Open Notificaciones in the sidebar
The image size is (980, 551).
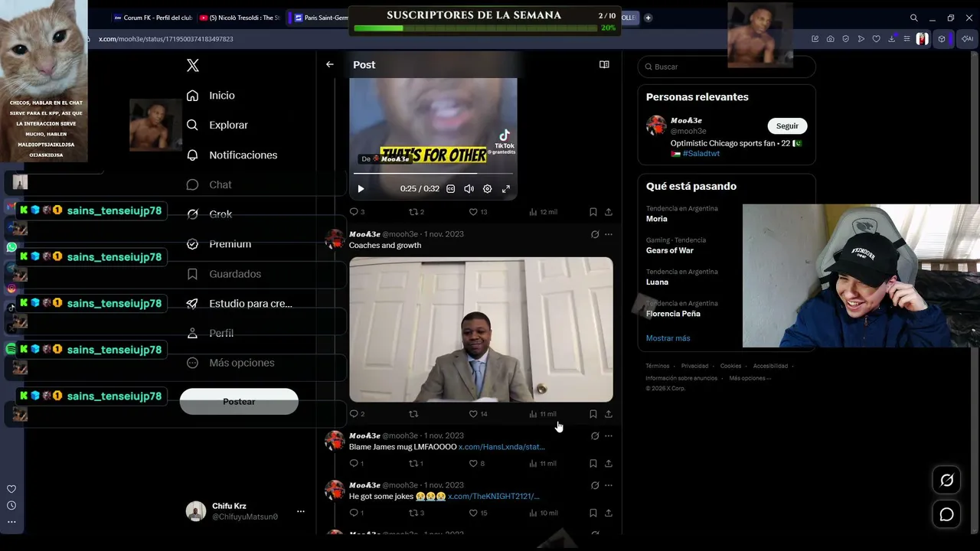point(233,155)
